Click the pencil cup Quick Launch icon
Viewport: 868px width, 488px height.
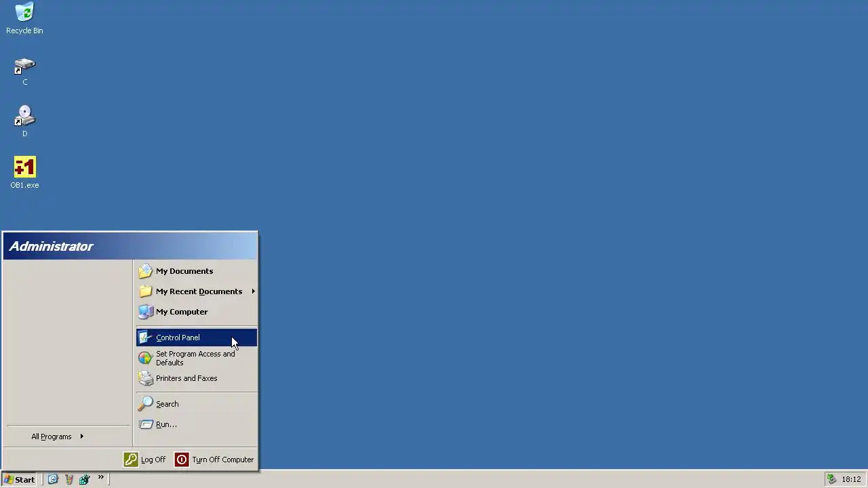click(68, 479)
